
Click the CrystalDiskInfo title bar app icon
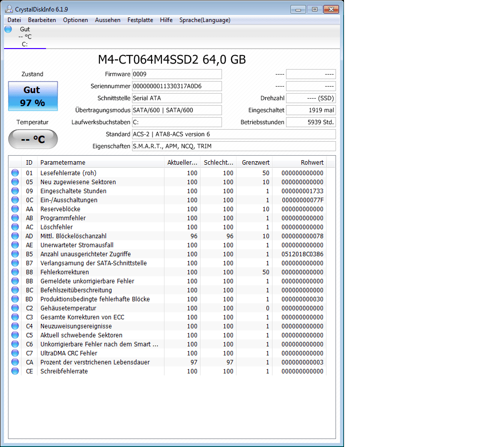[x=9, y=10]
